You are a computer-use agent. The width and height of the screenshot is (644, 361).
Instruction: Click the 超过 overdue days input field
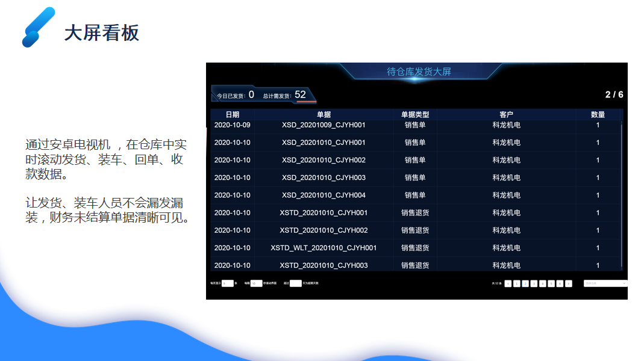(295, 283)
